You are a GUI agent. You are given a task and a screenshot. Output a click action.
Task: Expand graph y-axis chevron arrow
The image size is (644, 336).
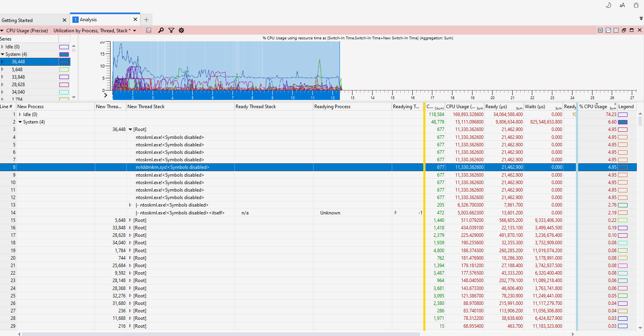click(105, 95)
